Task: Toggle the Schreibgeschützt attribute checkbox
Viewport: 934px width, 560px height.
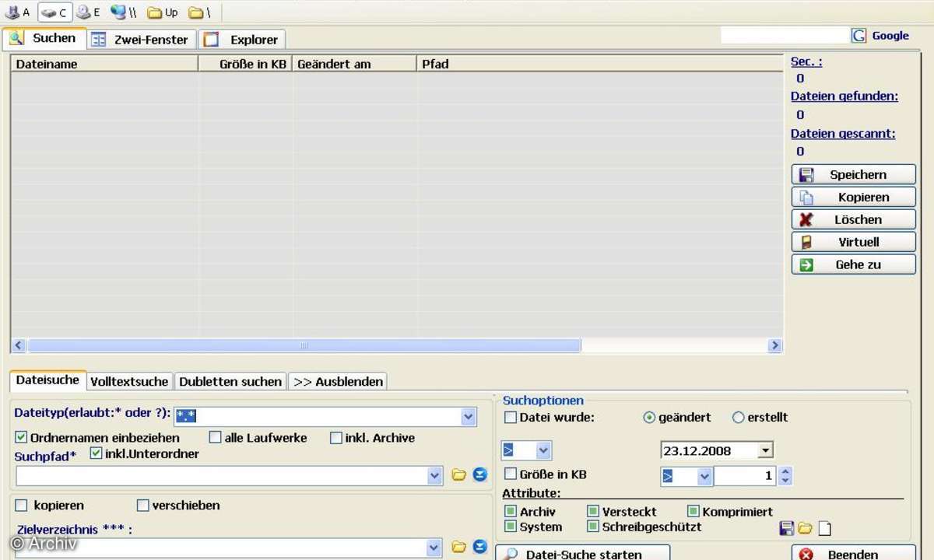Action: pyautogui.click(x=593, y=527)
